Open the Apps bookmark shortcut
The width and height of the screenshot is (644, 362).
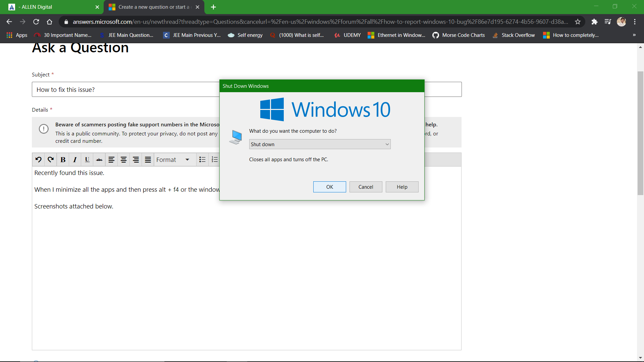[17, 35]
